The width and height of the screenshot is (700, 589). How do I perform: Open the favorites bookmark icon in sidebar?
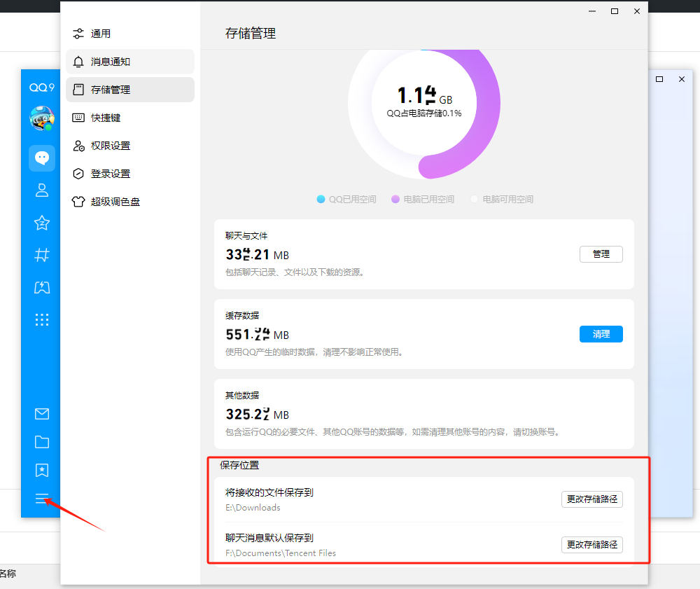point(42,470)
